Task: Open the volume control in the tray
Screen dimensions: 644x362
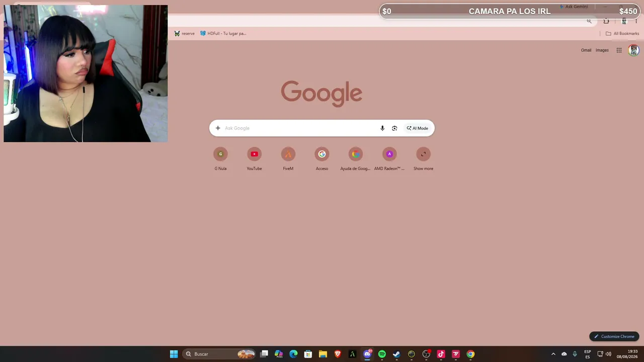Action: (608, 354)
